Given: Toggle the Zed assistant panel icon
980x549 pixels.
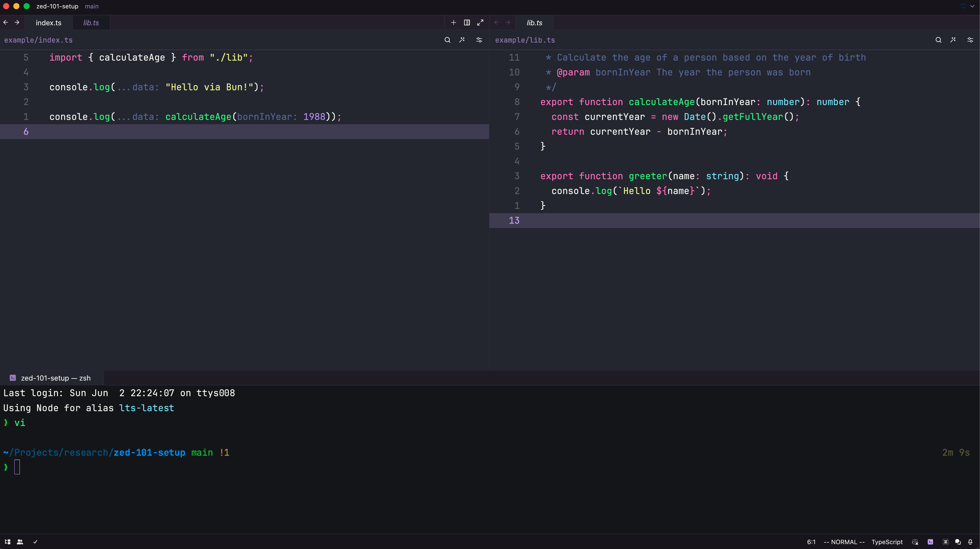Looking at the screenshot, I should point(945,542).
